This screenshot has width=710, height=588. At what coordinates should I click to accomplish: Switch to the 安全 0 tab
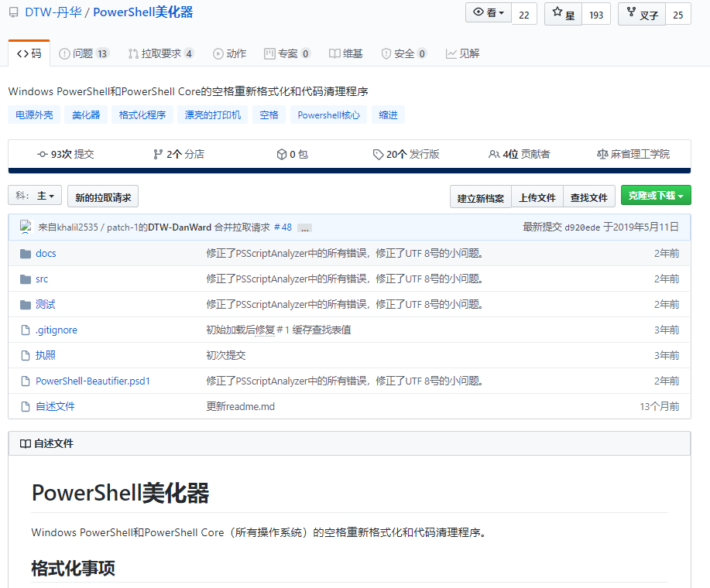404,53
